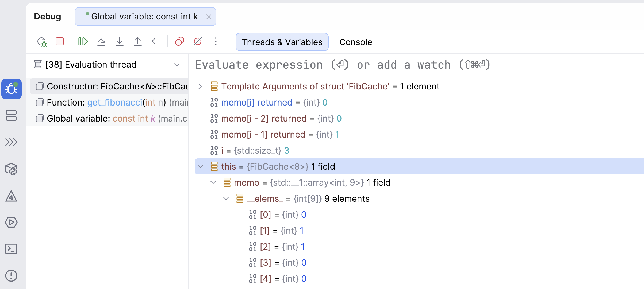Switch to the Console tab
The height and width of the screenshot is (289, 644).
[356, 42]
